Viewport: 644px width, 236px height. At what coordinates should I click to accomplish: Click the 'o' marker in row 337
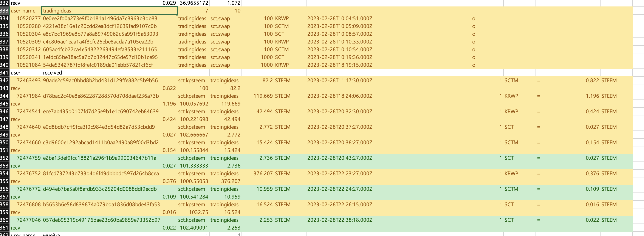pyautogui.click(x=474, y=42)
